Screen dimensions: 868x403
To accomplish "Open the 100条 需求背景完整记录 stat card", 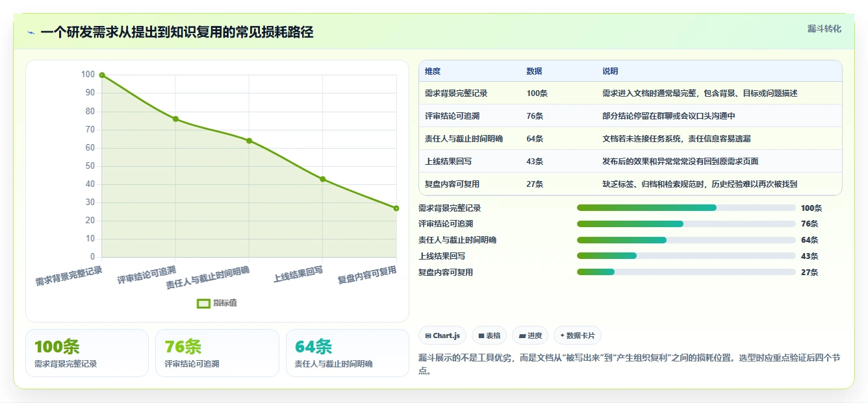I will [x=87, y=353].
